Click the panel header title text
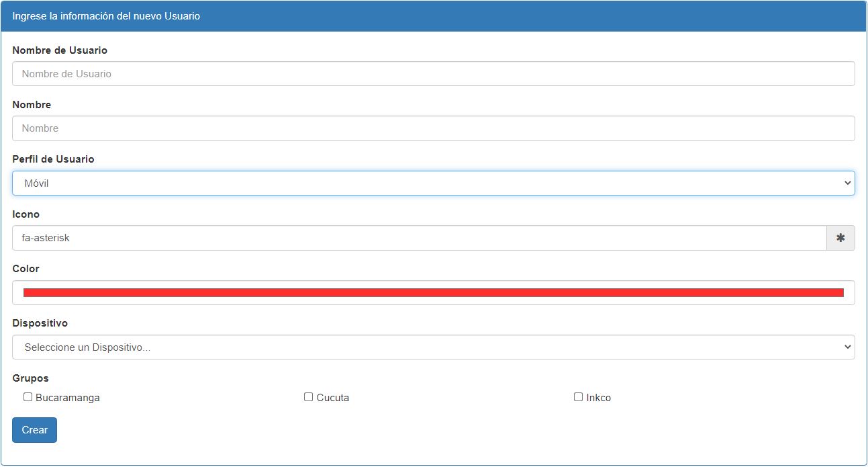Screen dimensions: 868x467 point(106,16)
